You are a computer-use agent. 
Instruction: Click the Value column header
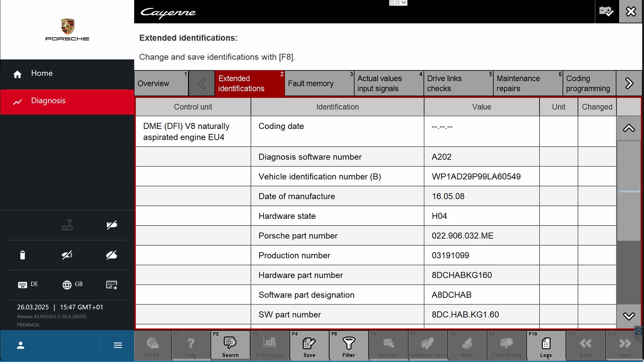click(482, 107)
